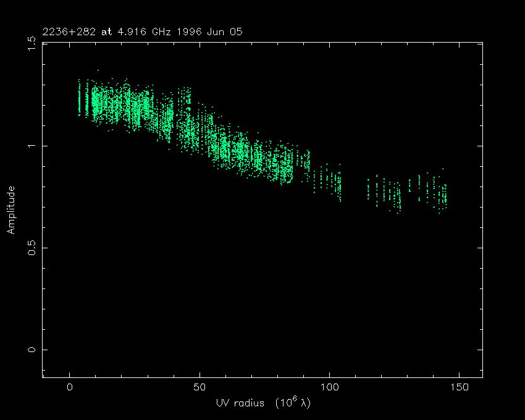Click the x-axis tick label "0"
This screenshot has width=525, height=420.
point(70,387)
